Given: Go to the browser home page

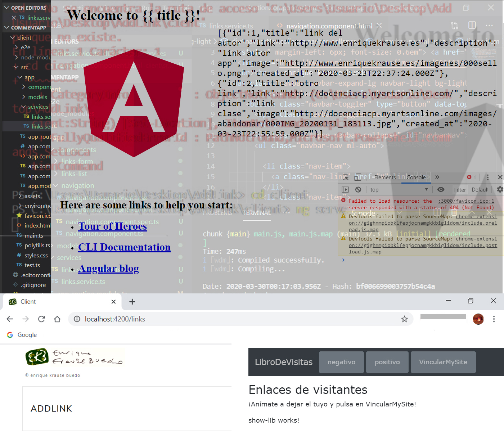Looking at the screenshot, I should coord(57,319).
